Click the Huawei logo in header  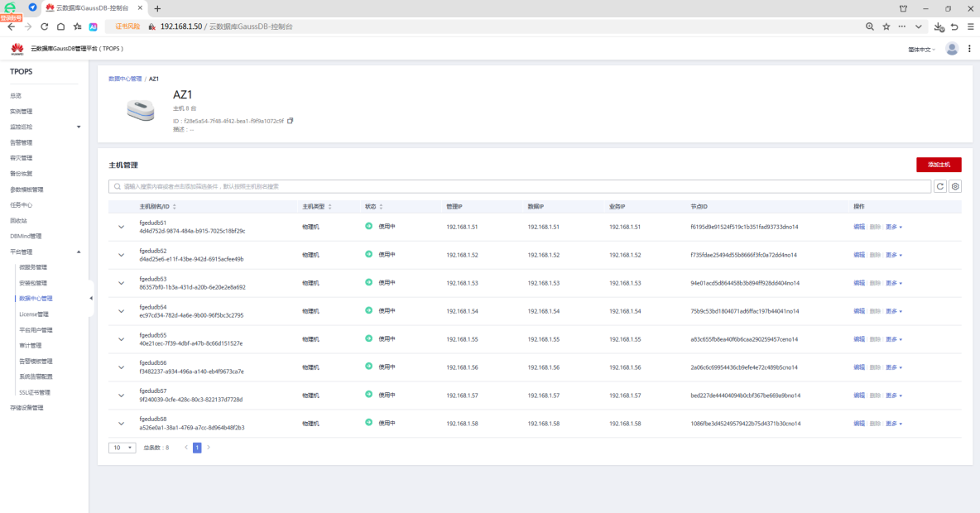(17, 49)
